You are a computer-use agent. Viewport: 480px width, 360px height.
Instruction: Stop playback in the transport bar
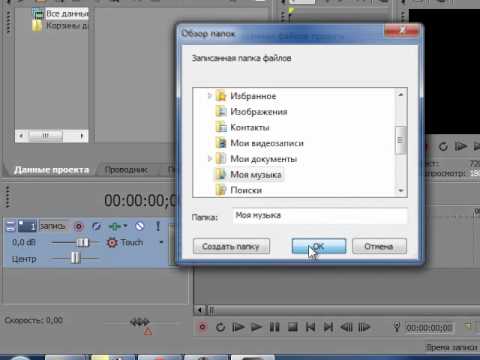(x=293, y=327)
